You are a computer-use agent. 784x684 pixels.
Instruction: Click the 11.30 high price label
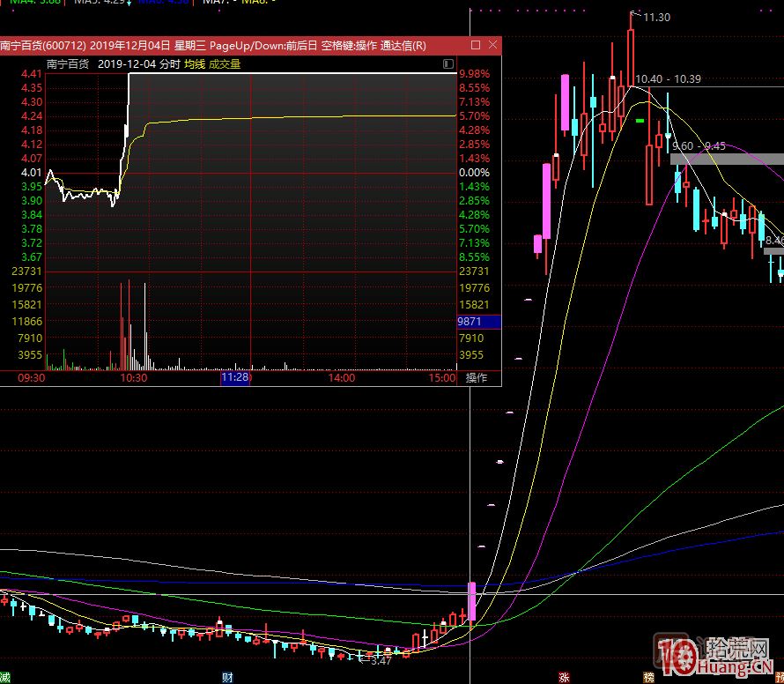[656, 18]
